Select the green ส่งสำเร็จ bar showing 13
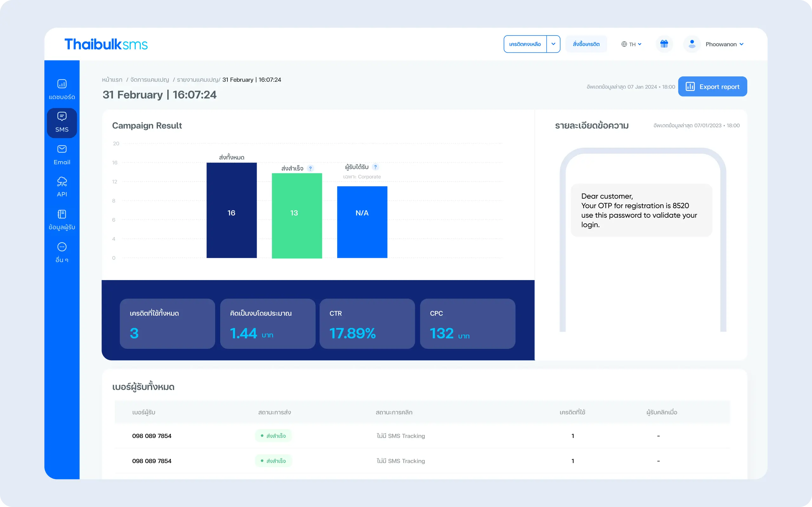812x507 pixels. pyautogui.click(x=297, y=215)
